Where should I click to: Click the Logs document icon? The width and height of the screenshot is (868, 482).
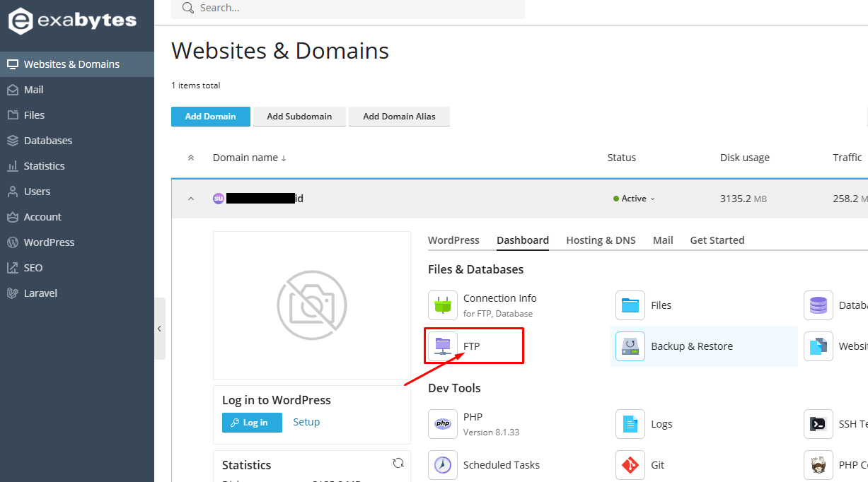(x=630, y=424)
